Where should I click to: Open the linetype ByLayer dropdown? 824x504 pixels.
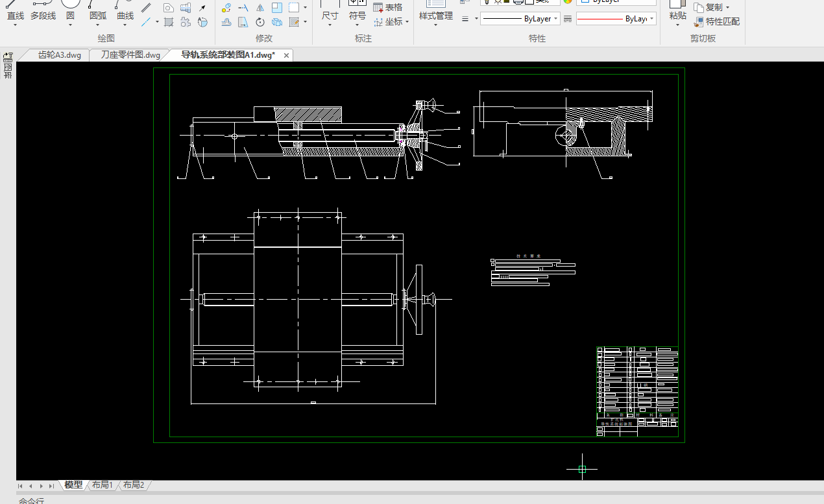520,19
